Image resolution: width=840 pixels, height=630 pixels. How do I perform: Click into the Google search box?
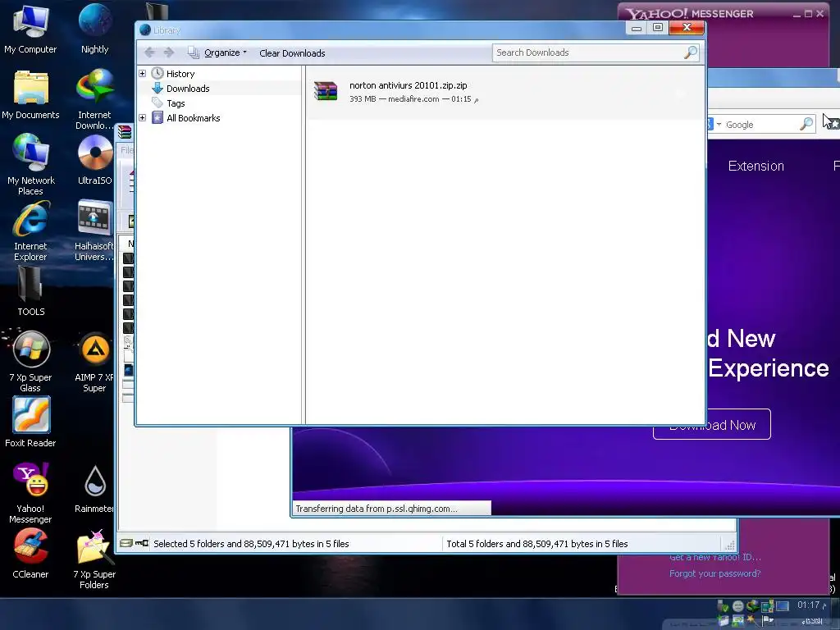point(760,125)
